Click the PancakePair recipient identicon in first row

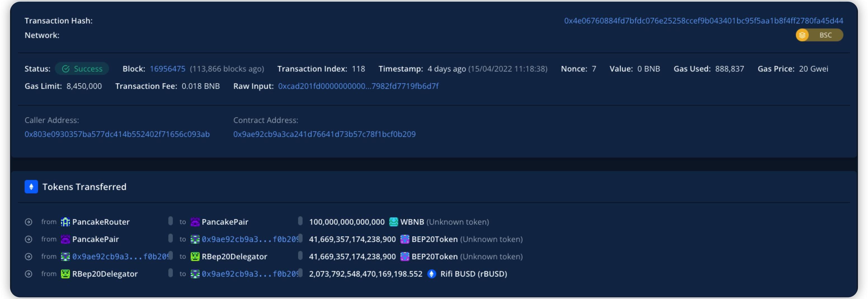195,222
